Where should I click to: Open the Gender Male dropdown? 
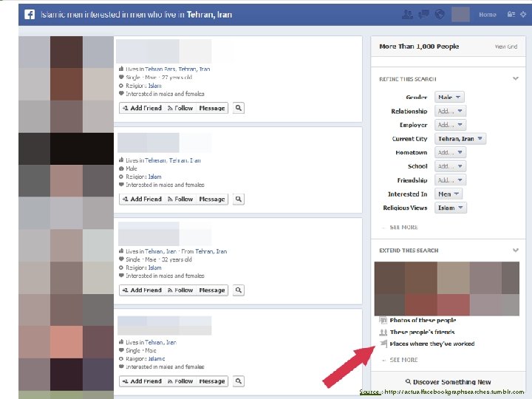(449, 97)
